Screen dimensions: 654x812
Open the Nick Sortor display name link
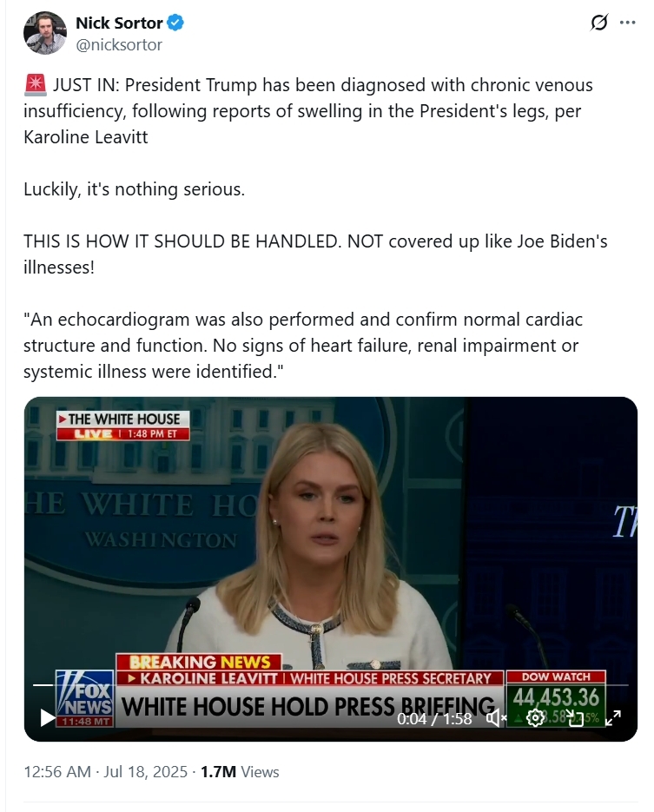click(x=119, y=23)
